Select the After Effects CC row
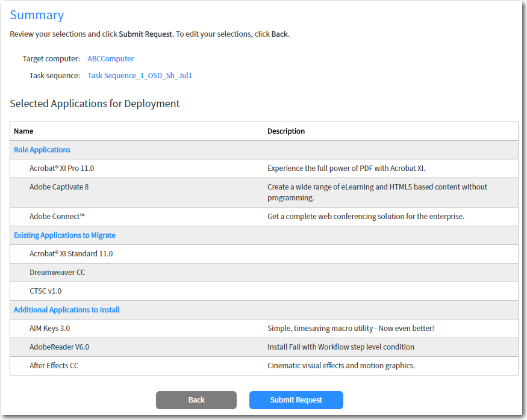 coord(54,366)
